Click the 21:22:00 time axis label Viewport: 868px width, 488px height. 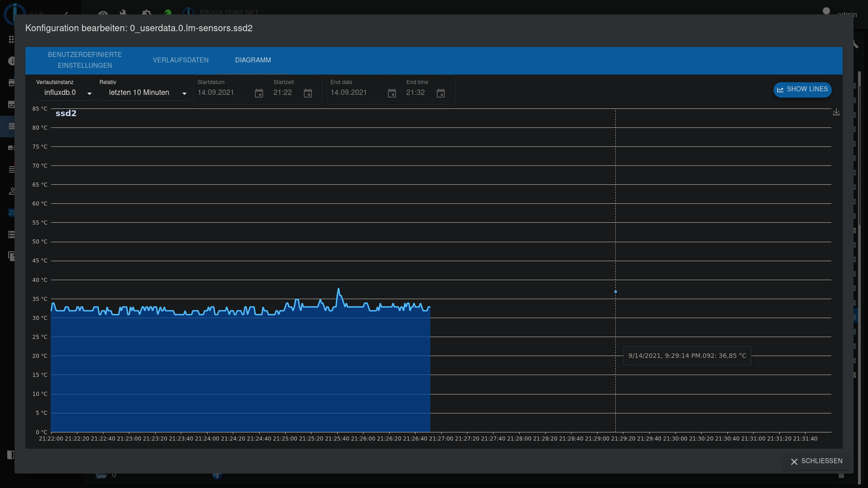point(51,439)
